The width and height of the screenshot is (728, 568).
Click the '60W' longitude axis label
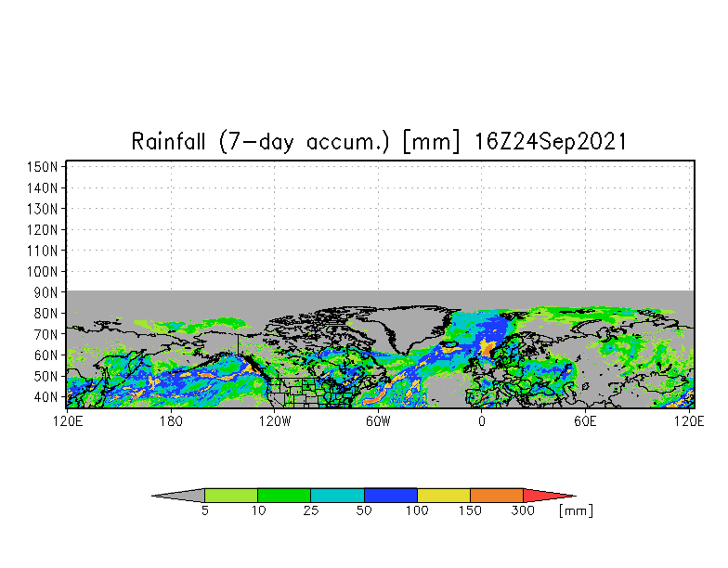coord(379,421)
